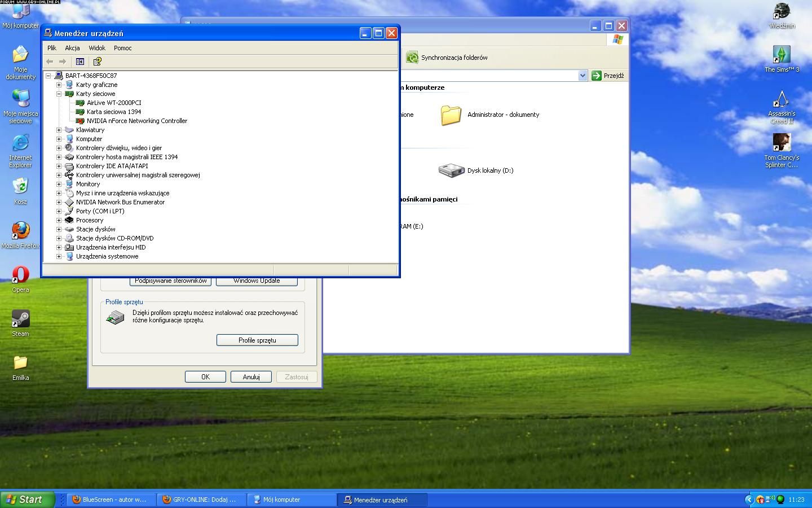
Task: Select the Kosz recycle bin icon
Action: [20, 187]
